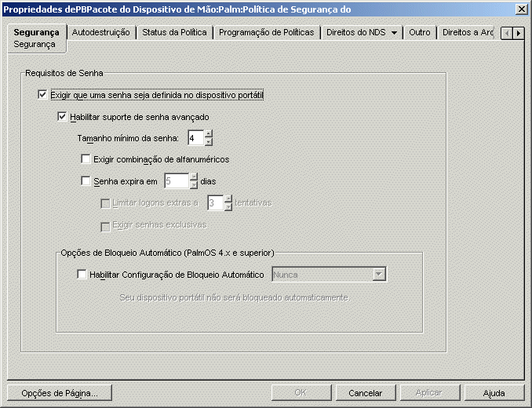Decrease password expiry days with down arrow
The width and height of the screenshot is (532, 408).
[x=194, y=185]
